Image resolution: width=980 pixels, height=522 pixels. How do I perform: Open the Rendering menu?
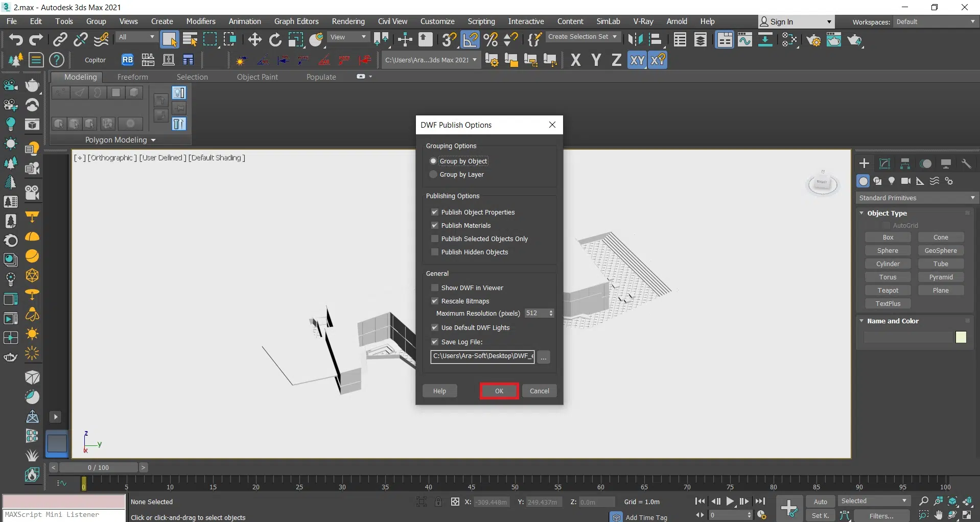[348, 21]
